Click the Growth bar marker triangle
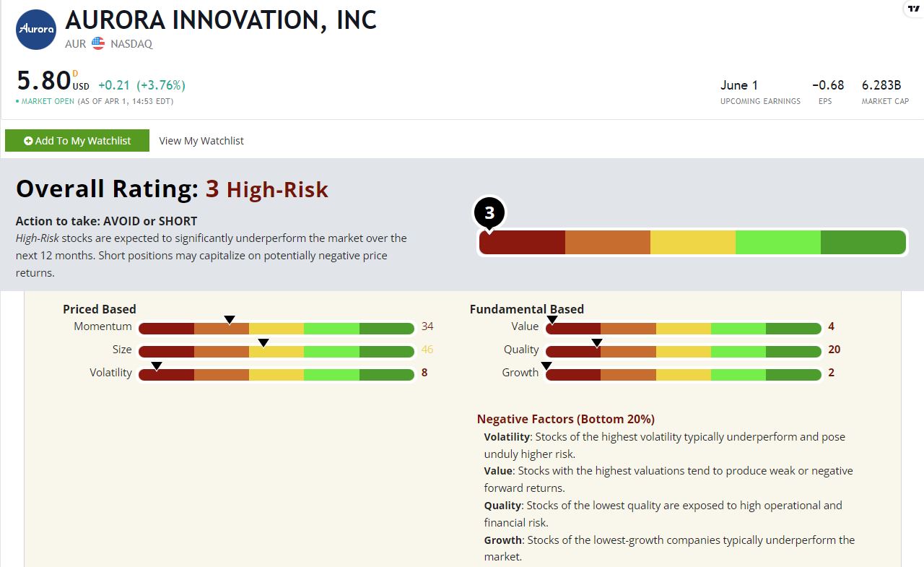 coord(546,365)
